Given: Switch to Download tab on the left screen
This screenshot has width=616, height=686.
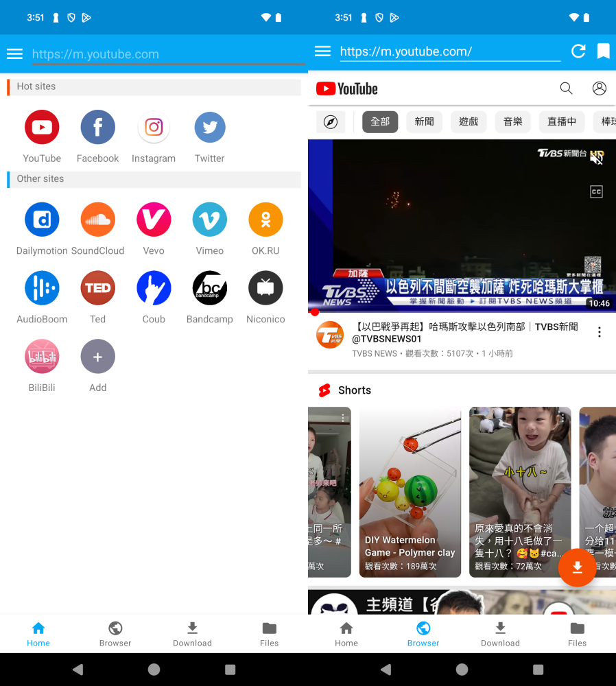Looking at the screenshot, I should 192,634.
